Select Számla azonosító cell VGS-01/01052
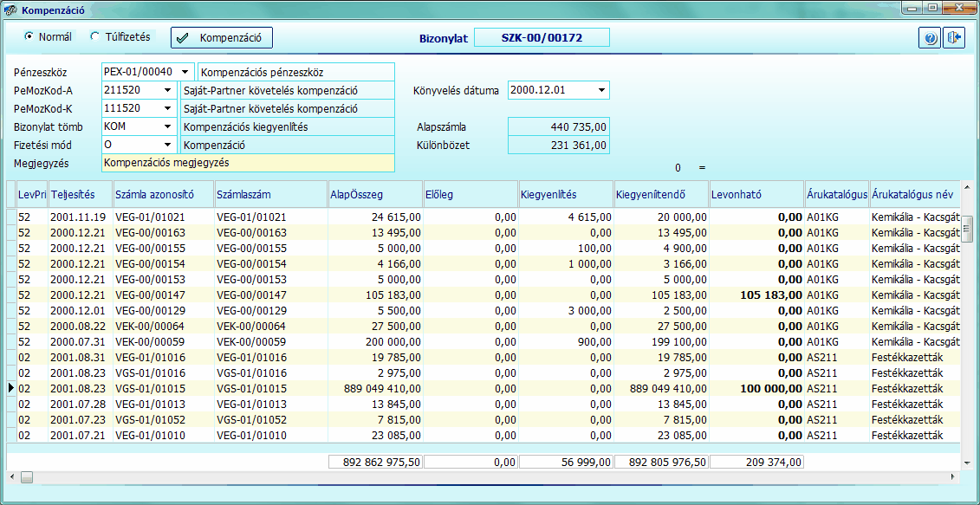The image size is (980, 505). click(164, 420)
